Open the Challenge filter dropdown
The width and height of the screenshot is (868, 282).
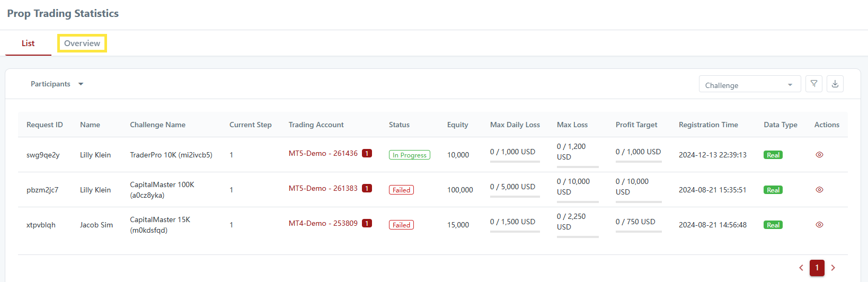pyautogui.click(x=749, y=85)
